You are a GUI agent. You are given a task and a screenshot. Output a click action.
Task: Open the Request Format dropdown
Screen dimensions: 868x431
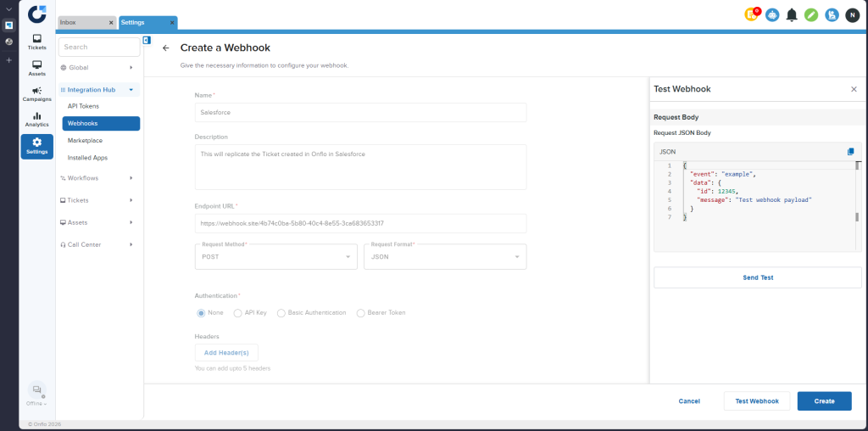pyautogui.click(x=445, y=256)
